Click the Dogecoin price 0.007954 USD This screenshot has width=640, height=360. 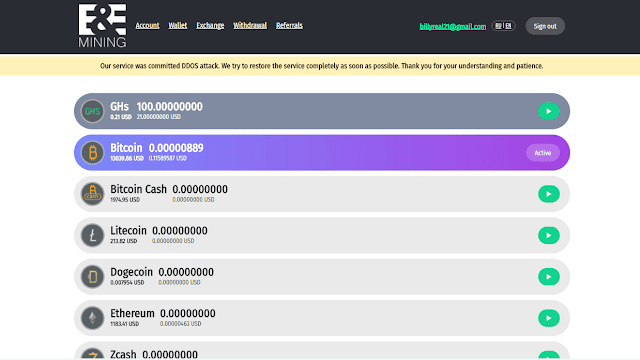click(127, 282)
